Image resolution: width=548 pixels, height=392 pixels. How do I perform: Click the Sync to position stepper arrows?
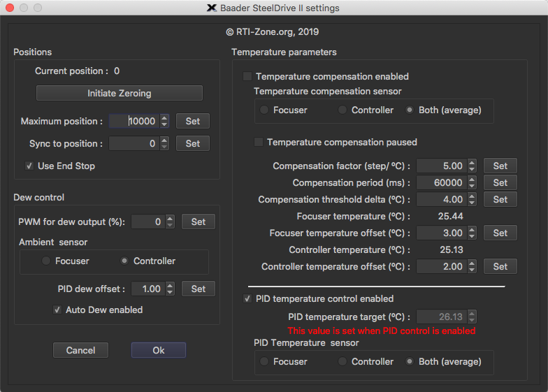point(164,144)
